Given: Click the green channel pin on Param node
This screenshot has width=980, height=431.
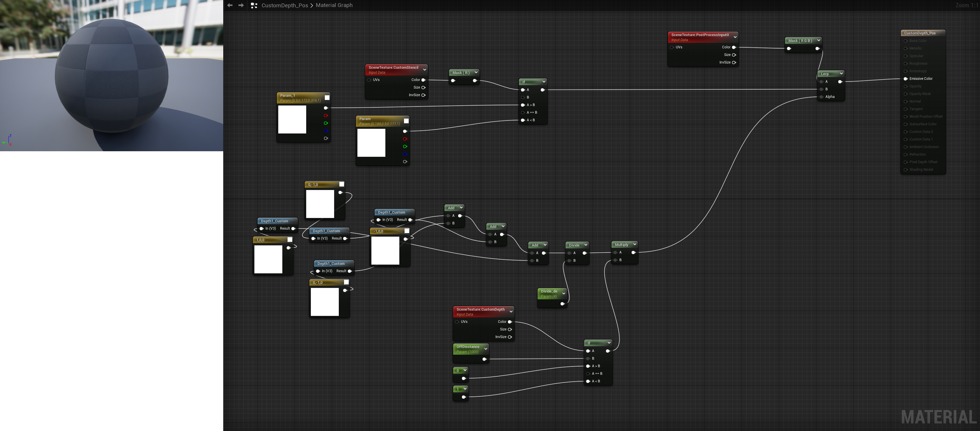Looking at the screenshot, I should coord(405,147).
